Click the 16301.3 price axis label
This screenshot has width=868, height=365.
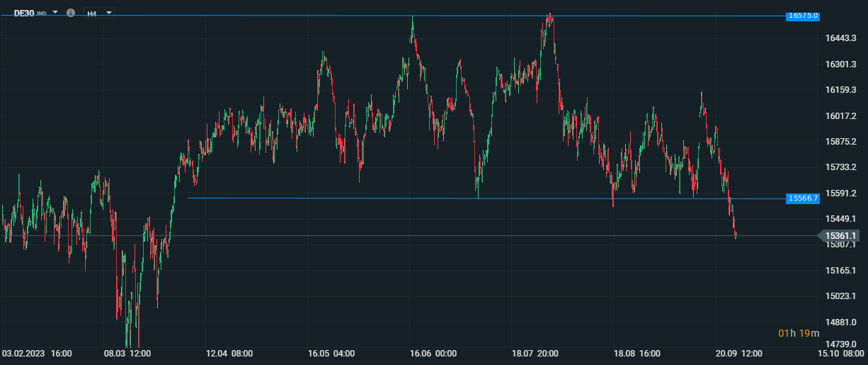(842, 64)
